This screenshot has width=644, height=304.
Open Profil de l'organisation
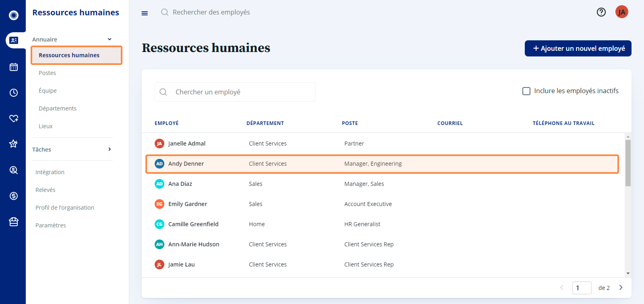tap(65, 208)
